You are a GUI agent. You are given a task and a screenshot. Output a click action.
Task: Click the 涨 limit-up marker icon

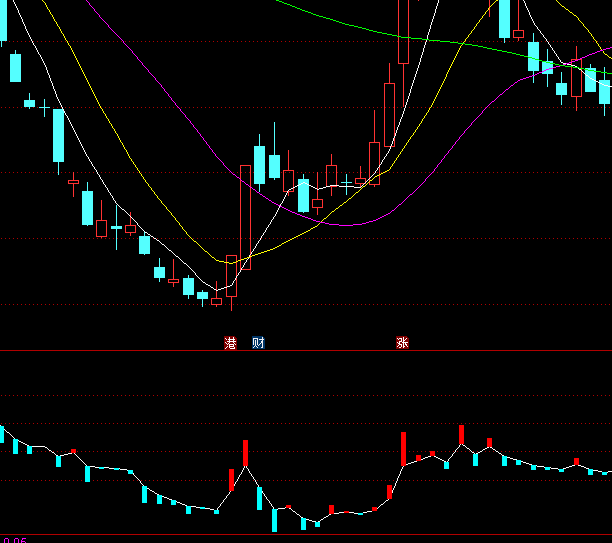click(402, 343)
